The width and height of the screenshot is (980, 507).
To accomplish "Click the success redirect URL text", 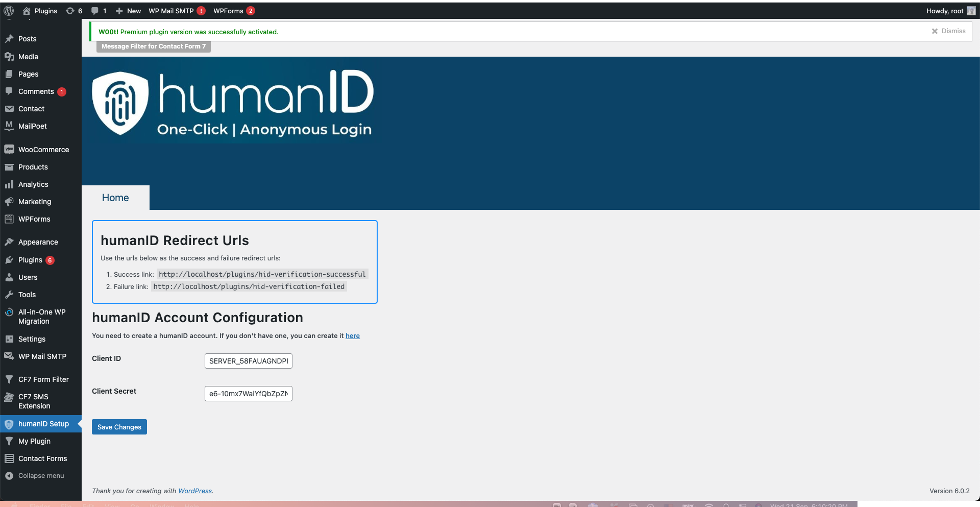I will click(262, 274).
